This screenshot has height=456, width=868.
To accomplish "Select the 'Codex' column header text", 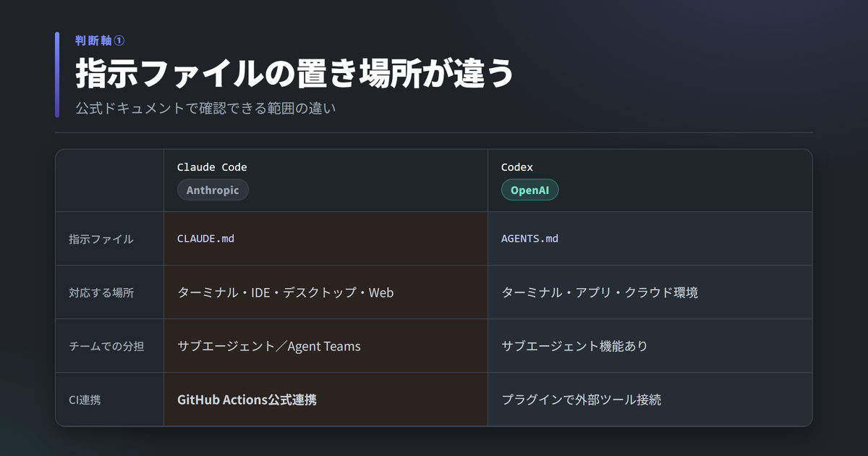I will (x=517, y=167).
